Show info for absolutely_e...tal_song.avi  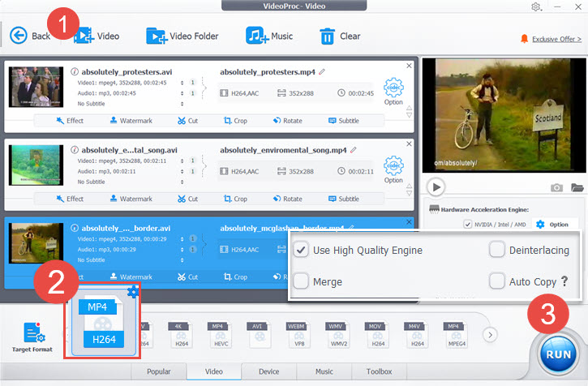pos(75,150)
